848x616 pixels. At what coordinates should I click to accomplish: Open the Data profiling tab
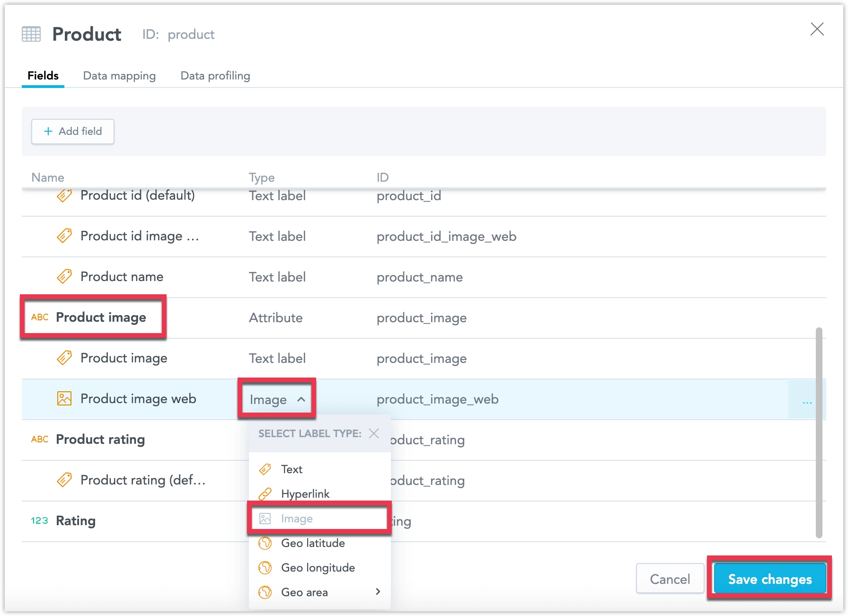215,76
